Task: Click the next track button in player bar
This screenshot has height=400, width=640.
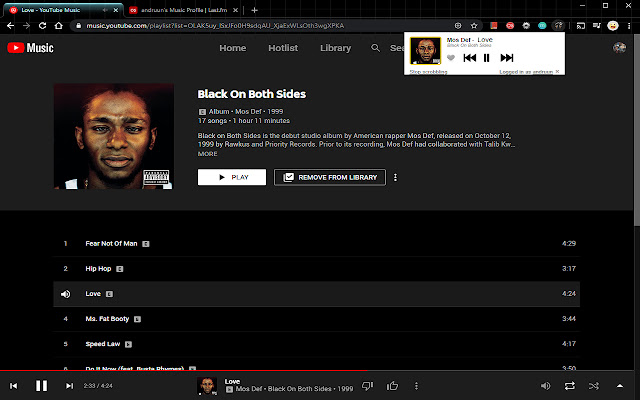Action: (x=69, y=386)
